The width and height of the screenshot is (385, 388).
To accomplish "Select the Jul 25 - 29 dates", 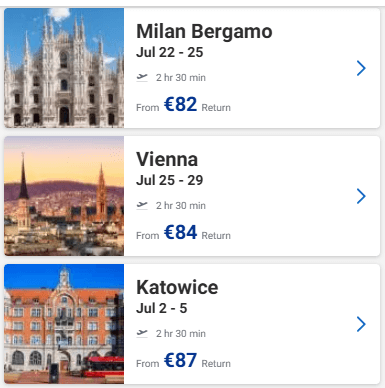I will click(x=170, y=180).
